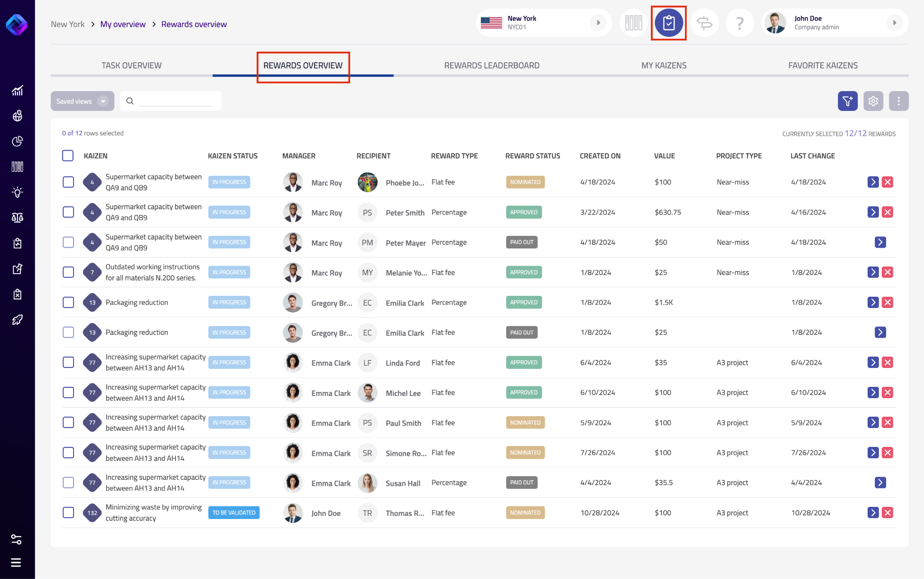This screenshot has height=579, width=924.
Task: Open the help question mark icon
Action: (739, 23)
